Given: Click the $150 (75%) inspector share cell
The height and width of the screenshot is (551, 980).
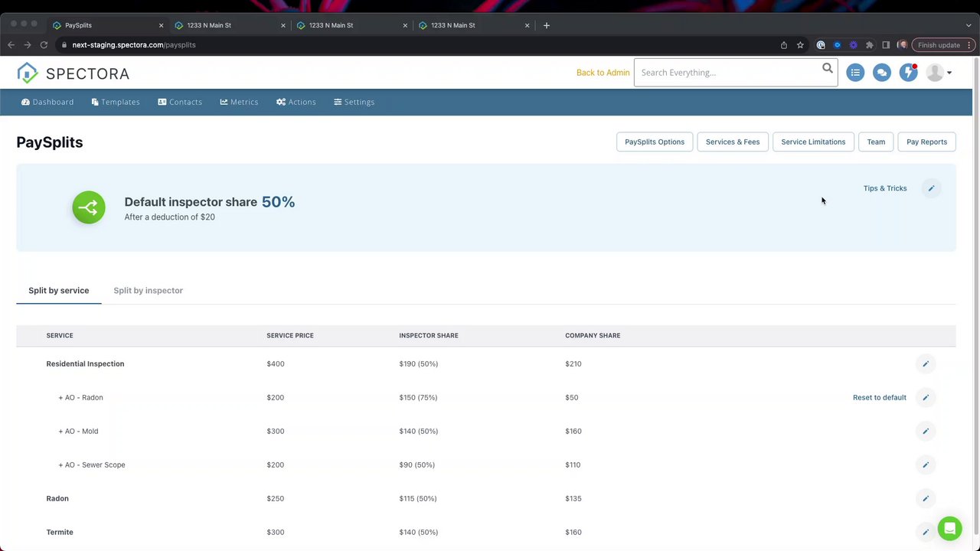Looking at the screenshot, I should 418,398.
